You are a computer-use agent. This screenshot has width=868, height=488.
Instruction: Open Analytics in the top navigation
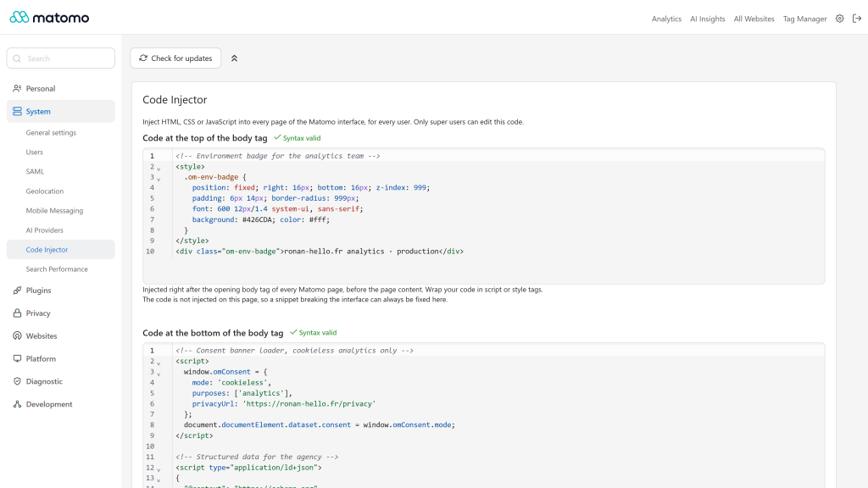666,19
